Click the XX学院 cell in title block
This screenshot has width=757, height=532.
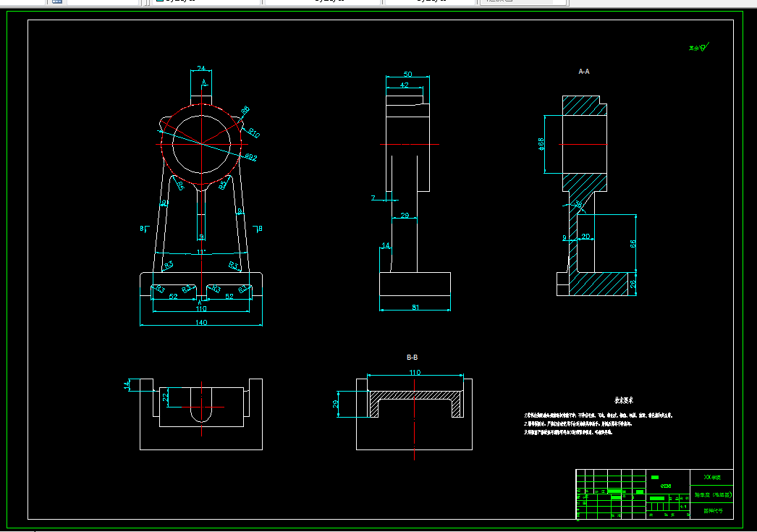[711, 477]
